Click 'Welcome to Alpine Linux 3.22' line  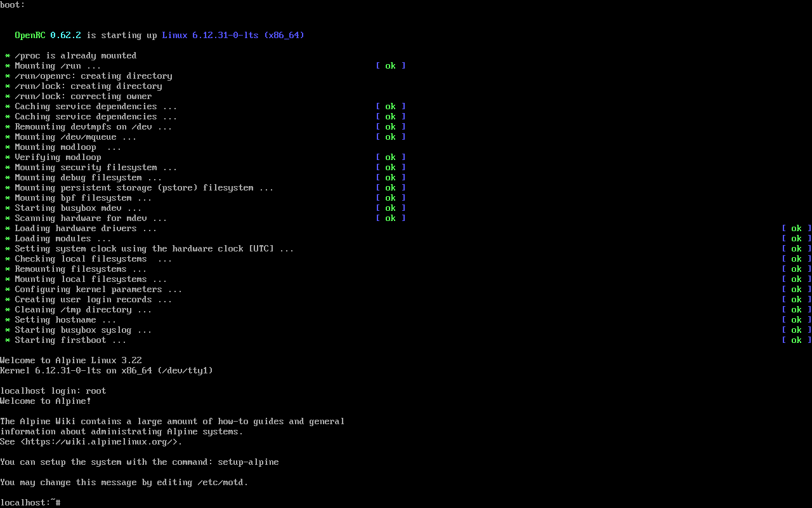click(71, 361)
